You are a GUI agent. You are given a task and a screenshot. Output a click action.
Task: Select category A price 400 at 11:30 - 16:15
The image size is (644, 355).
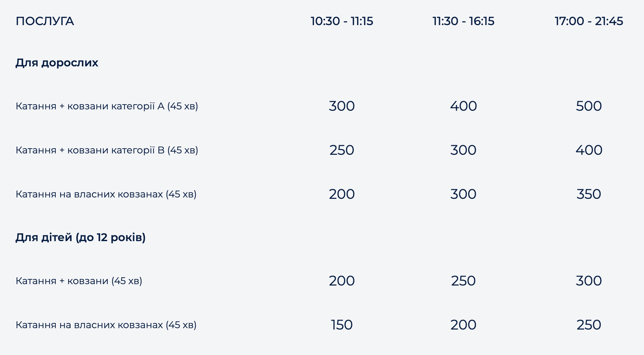(463, 106)
